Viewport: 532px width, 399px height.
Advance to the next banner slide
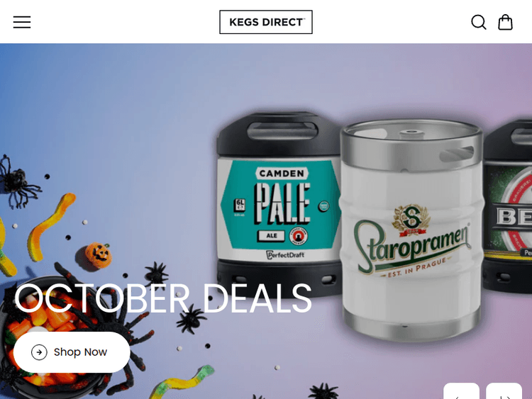[504, 391]
